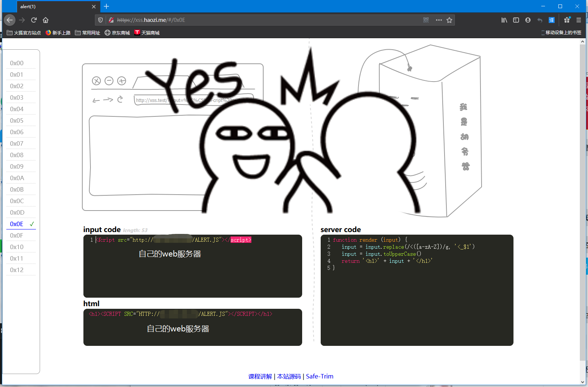
Task: Select the alert(1) browser tab
Action: point(58,7)
